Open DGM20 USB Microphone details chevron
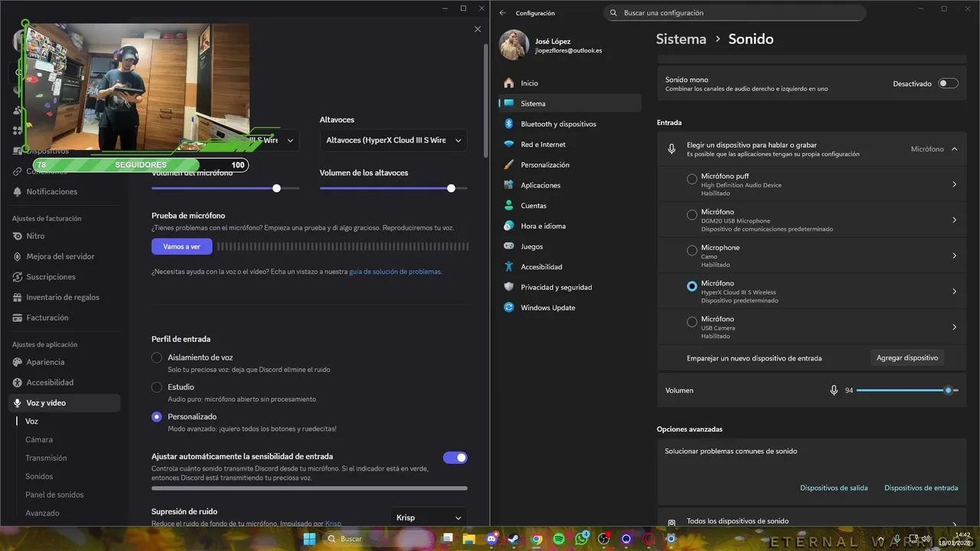 pyautogui.click(x=954, y=220)
